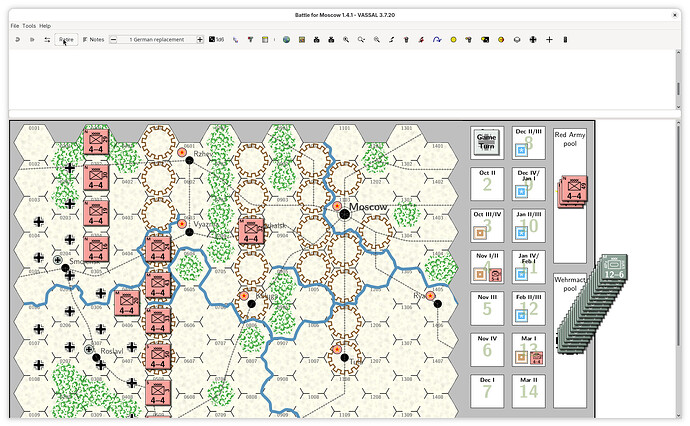Image resolution: width=690 pixels, height=426 pixels.
Task: Click the blue curved arrow icon
Action: [437, 39]
